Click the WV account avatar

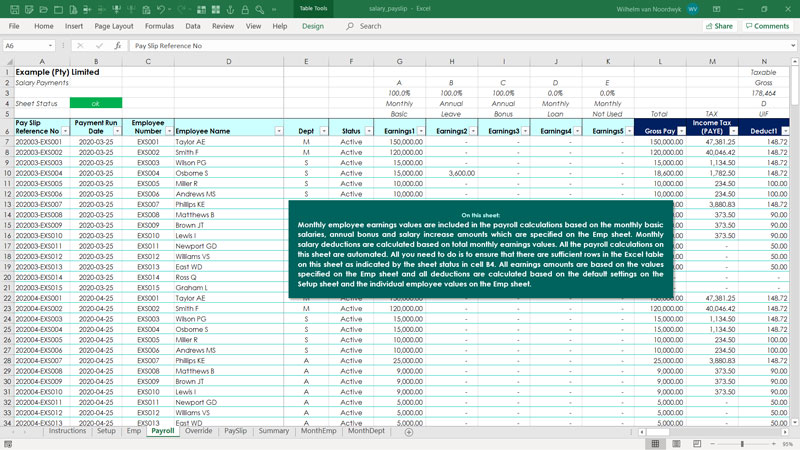point(692,9)
